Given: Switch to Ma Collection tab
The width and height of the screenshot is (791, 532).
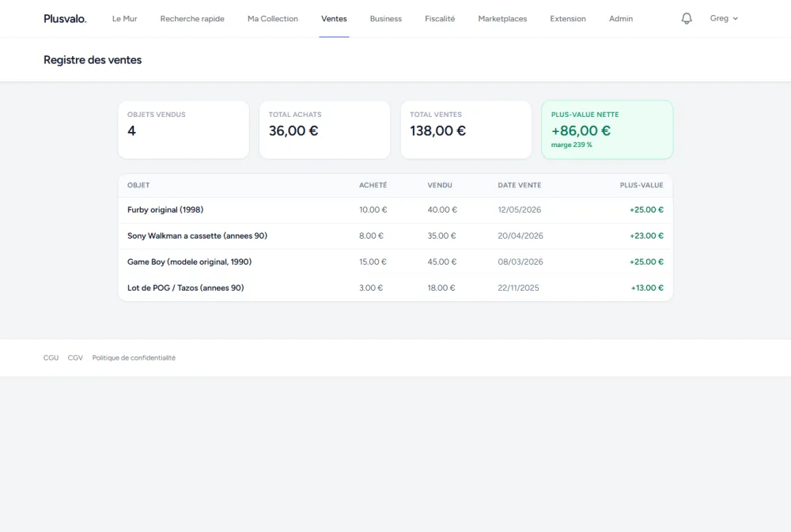Looking at the screenshot, I should point(272,19).
